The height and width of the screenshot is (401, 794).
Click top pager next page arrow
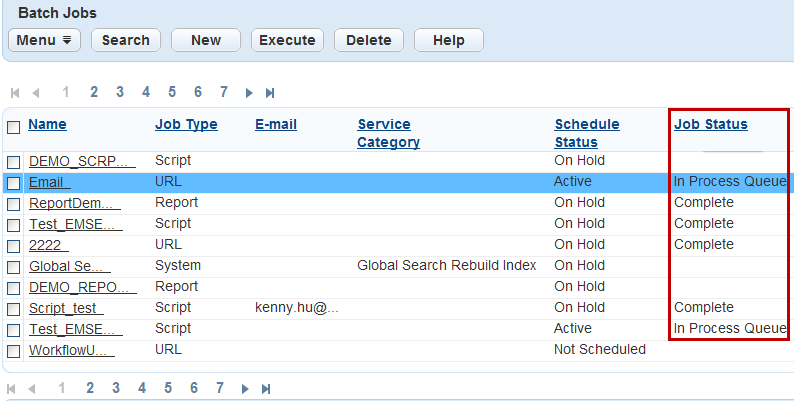[x=249, y=93]
